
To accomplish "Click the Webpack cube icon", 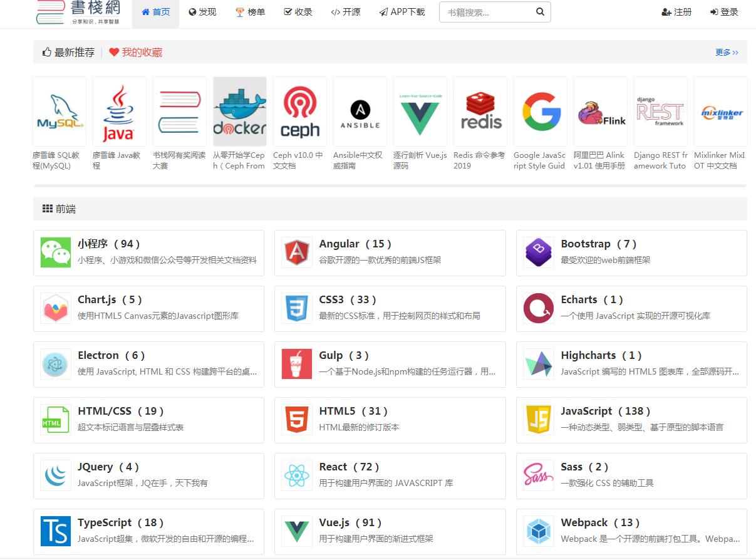I will point(538,532).
